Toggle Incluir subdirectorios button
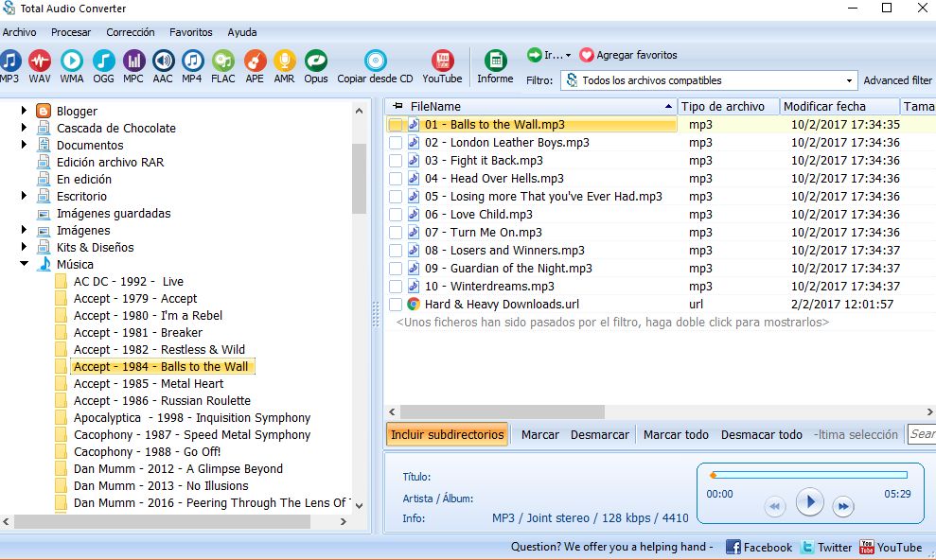936x560 pixels. click(x=447, y=435)
